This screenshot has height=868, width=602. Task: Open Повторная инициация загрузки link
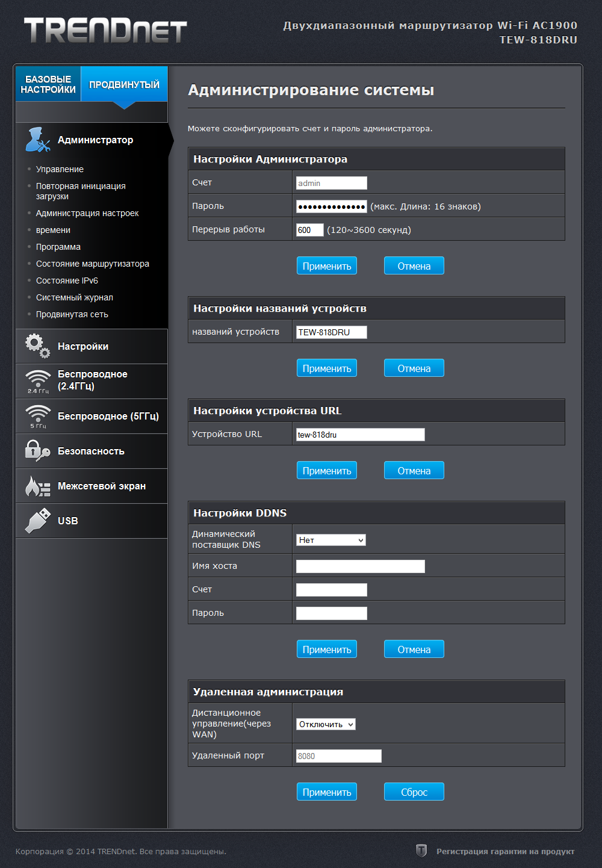coord(81,191)
